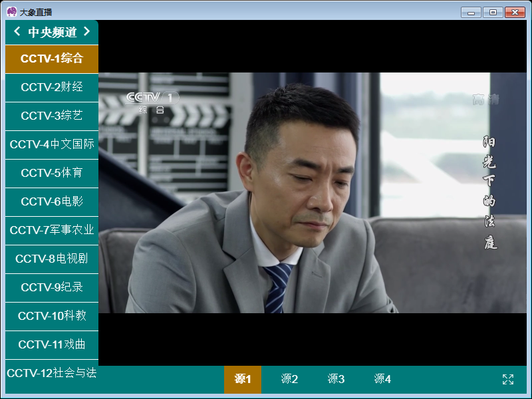Image resolution: width=532 pixels, height=399 pixels.
Task: Play CCTV-10科教 channel
Action: (x=52, y=317)
